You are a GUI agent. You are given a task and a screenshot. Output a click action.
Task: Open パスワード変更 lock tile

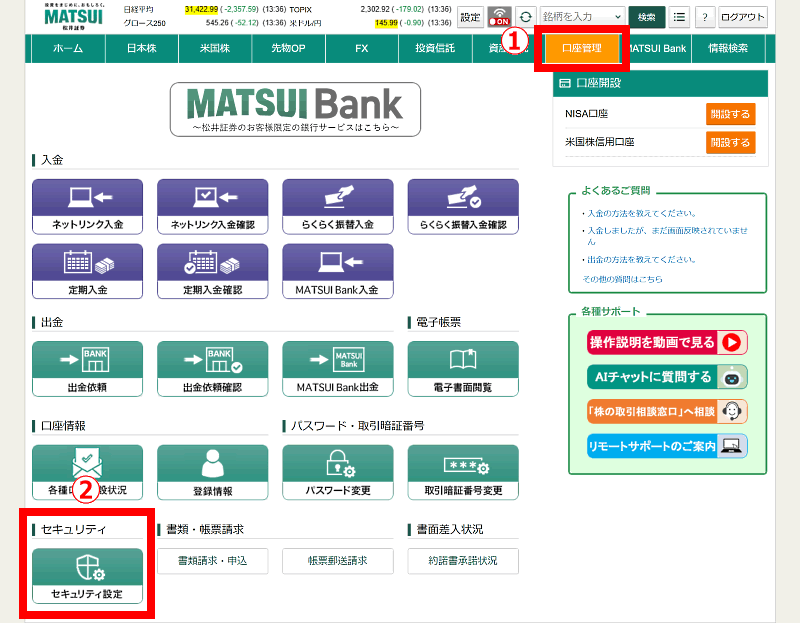[338, 472]
